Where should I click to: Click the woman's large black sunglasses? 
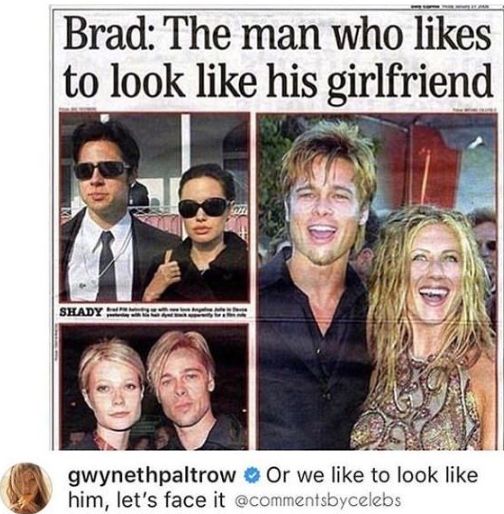pos(204,207)
